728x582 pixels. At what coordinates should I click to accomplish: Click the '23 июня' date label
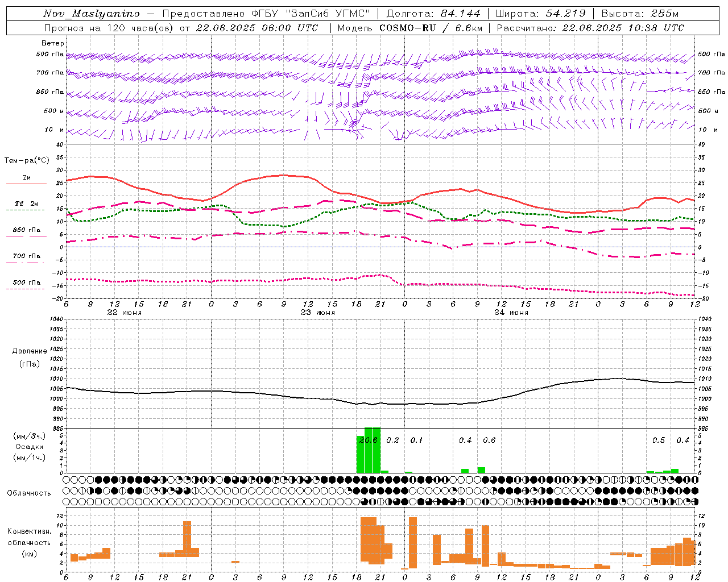[318, 312]
